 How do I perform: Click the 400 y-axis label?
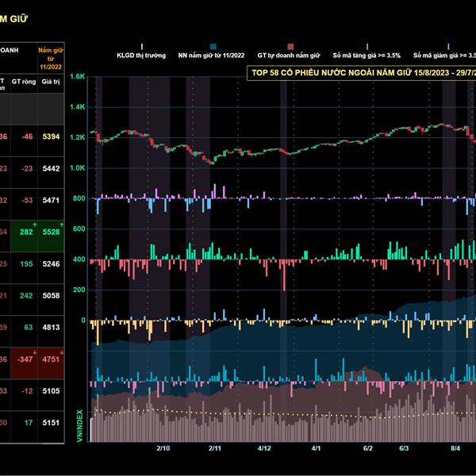coord(79,259)
